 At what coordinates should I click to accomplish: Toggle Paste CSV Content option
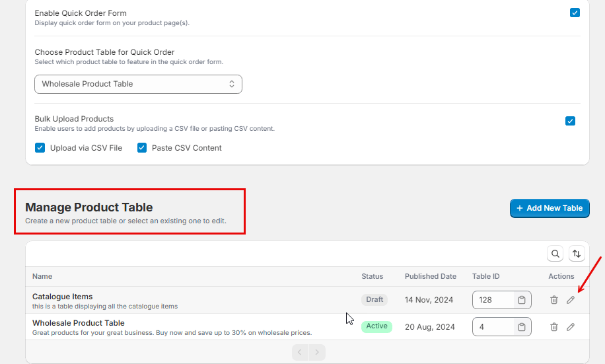[142, 148]
